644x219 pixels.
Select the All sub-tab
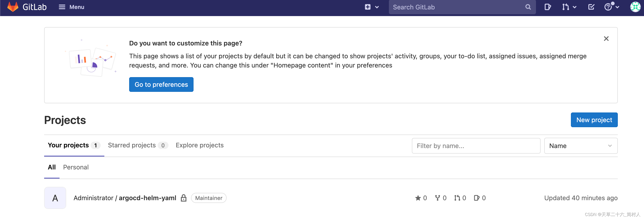(x=52, y=167)
